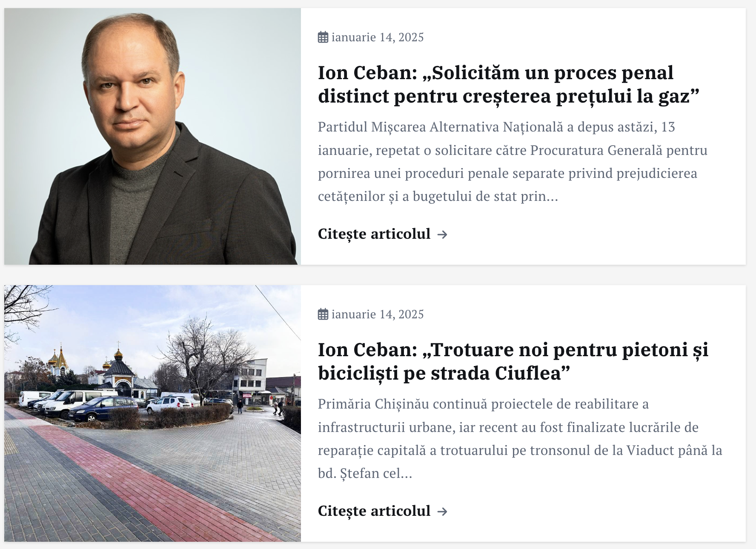Viewport: 756px width, 549px height.
Task: Click the second article's ianuarie 14, 2025 date
Action: (378, 315)
